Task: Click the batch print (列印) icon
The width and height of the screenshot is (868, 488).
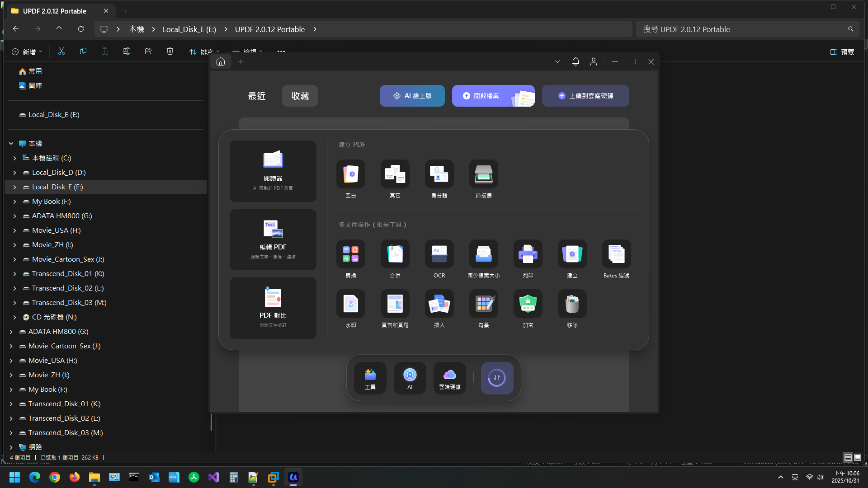Action: point(528,254)
